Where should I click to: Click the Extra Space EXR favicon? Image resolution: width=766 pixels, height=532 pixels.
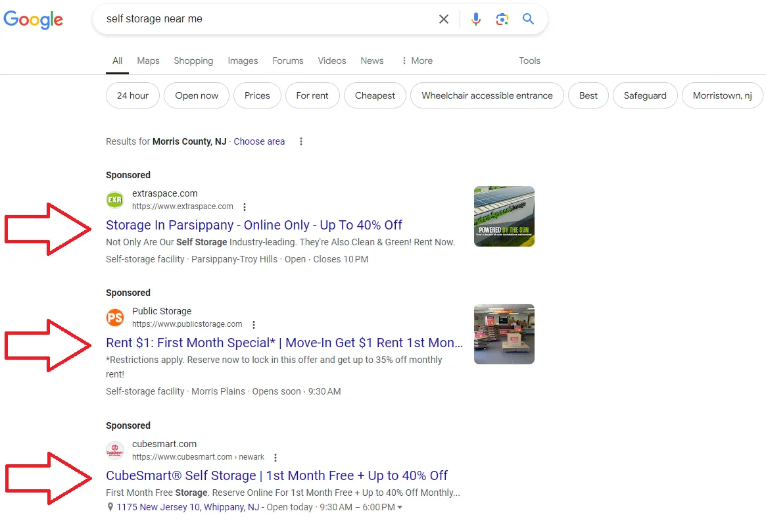point(115,200)
